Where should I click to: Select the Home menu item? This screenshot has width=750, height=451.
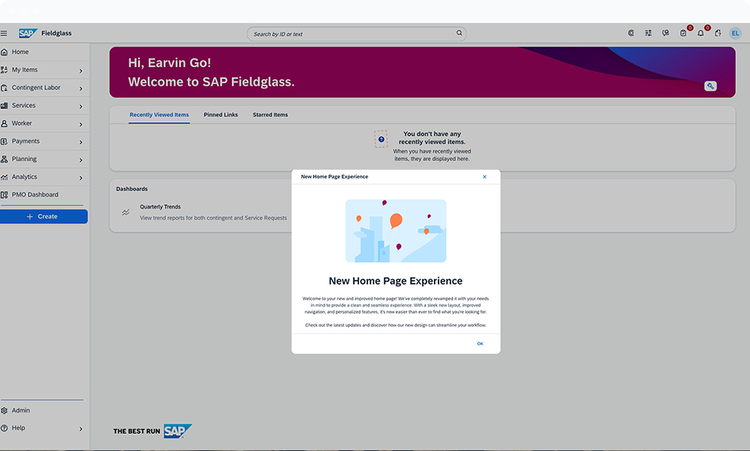coord(44,52)
